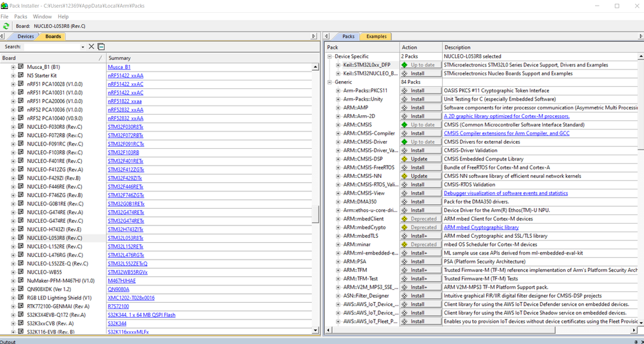Viewport: 644px width, 344px height.
Task: Click deprecated icon for ARM::mbedClient
Action: point(404,219)
